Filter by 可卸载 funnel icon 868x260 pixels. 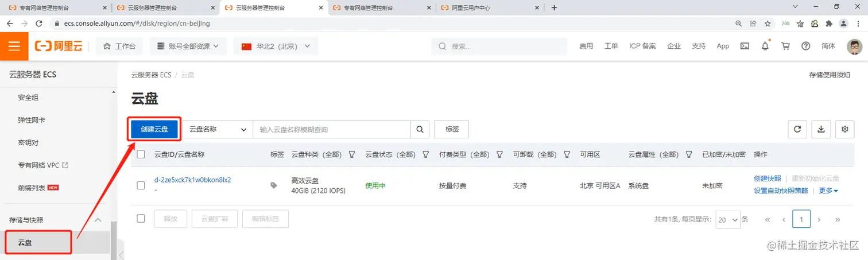click(x=567, y=155)
